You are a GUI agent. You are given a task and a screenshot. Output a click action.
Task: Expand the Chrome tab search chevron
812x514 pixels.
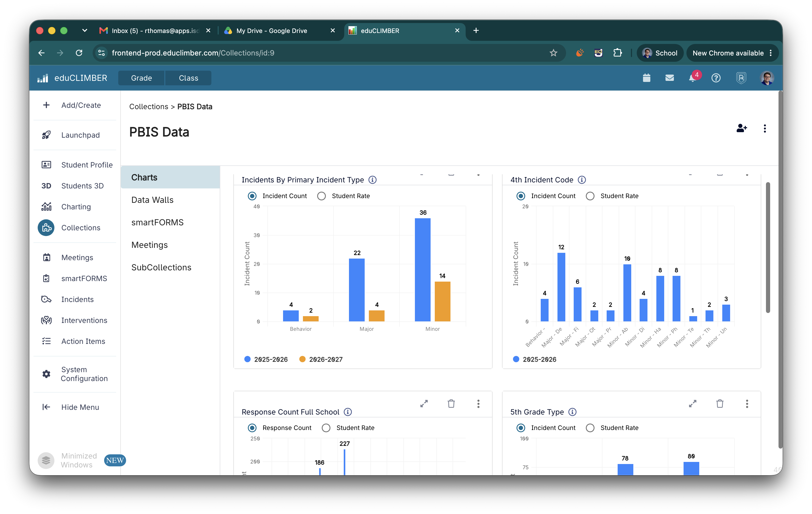(85, 30)
